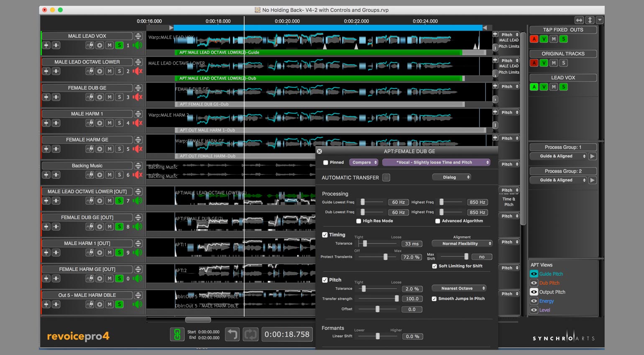644x355 pixels.
Task: Toggle Level eye visibility
Action: pyautogui.click(x=534, y=310)
